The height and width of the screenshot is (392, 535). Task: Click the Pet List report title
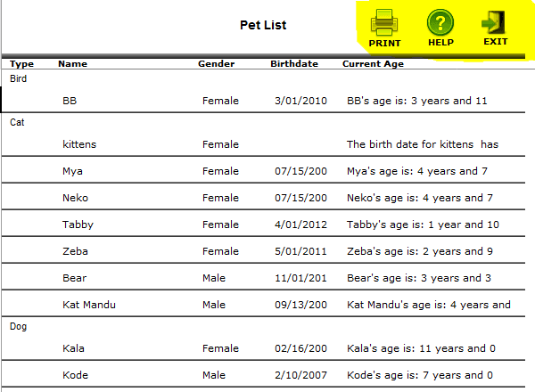[x=263, y=25]
